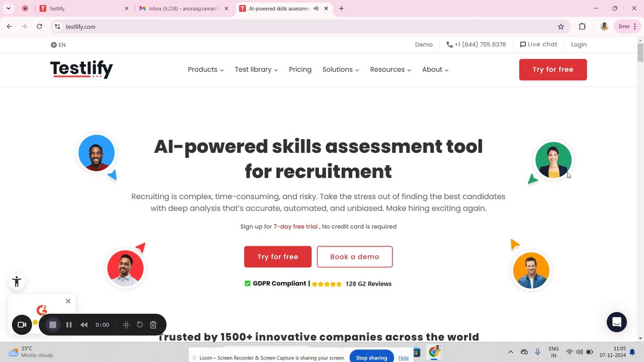This screenshot has height=362, width=644.
Task: Expand the About dropdown
Action: coord(435,69)
